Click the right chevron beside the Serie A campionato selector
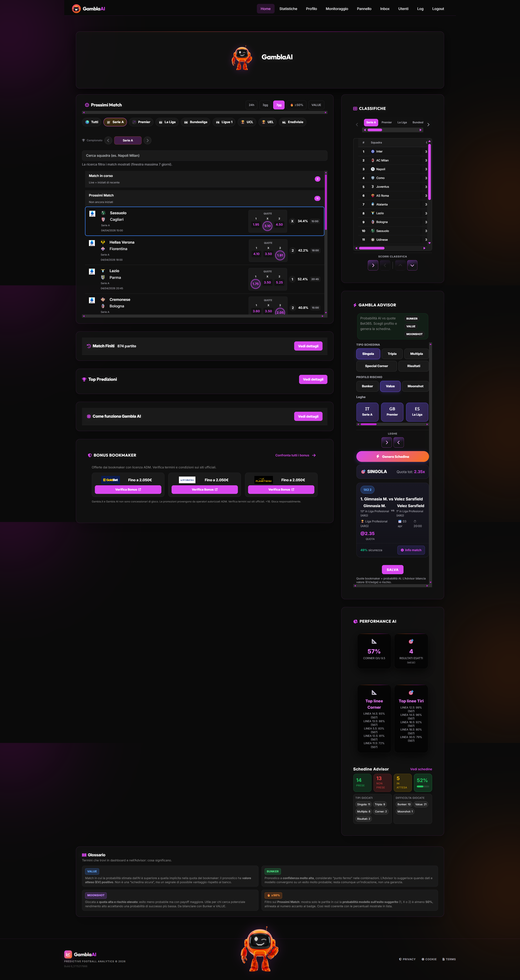The height and width of the screenshot is (980, 520). click(147, 140)
